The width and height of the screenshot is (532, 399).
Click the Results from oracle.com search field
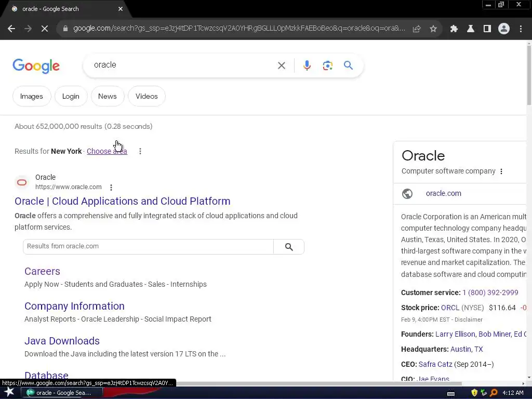click(148, 246)
